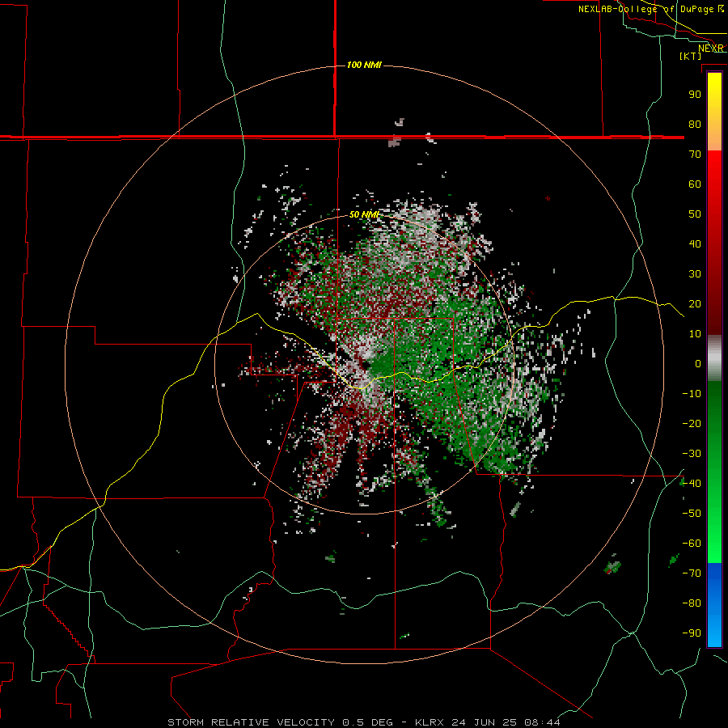Click the positive 20 scale value

(695, 304)
